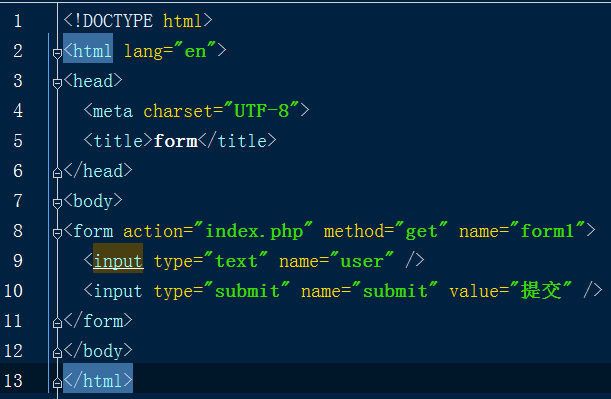The height and width of the screenshot is (399, 611).
Task: Click the highlighted closing html tag on line 13
Action: click(x=98, y=378)
